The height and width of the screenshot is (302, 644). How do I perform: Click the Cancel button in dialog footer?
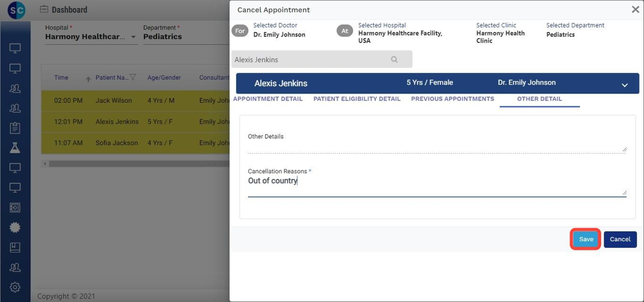(620, 239)
